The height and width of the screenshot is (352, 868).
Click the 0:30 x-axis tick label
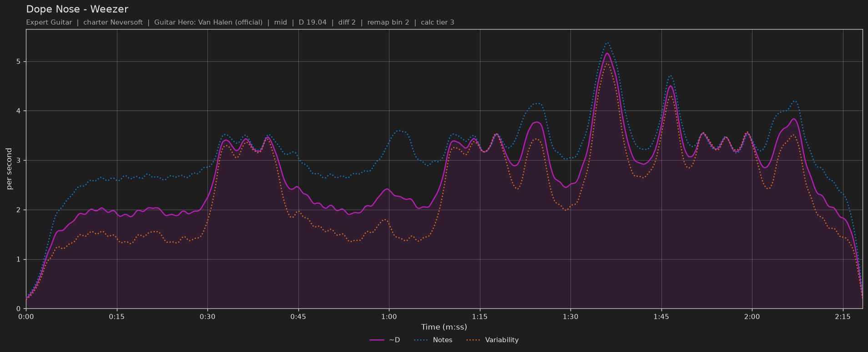[x=207, y=317]
